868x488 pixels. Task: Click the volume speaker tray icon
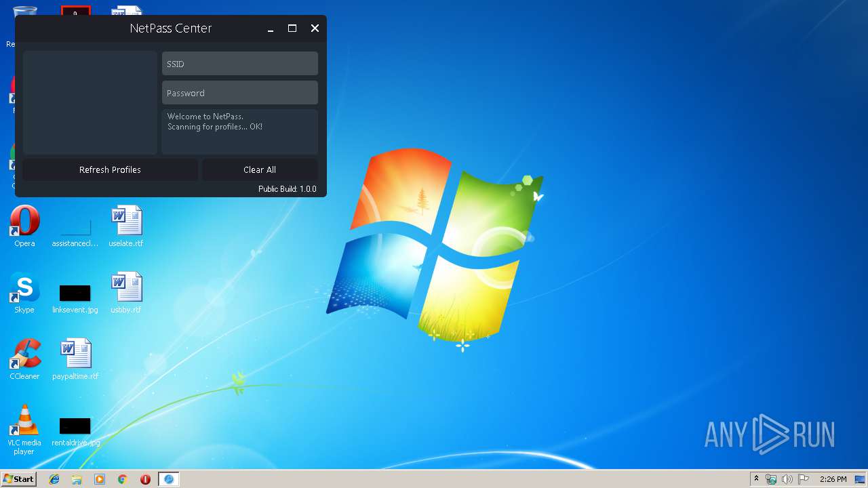click(x=787, y=479)
